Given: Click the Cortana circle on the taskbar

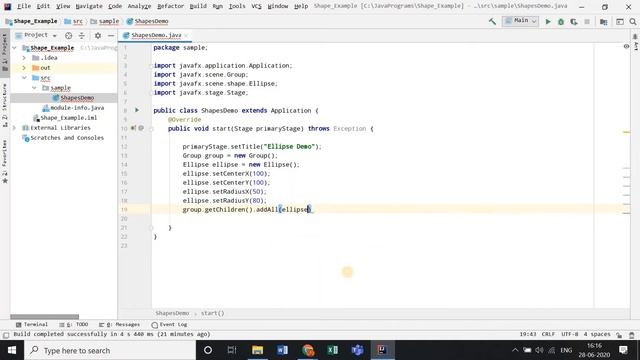Looking at the screenshot, I should click(207, 350).
